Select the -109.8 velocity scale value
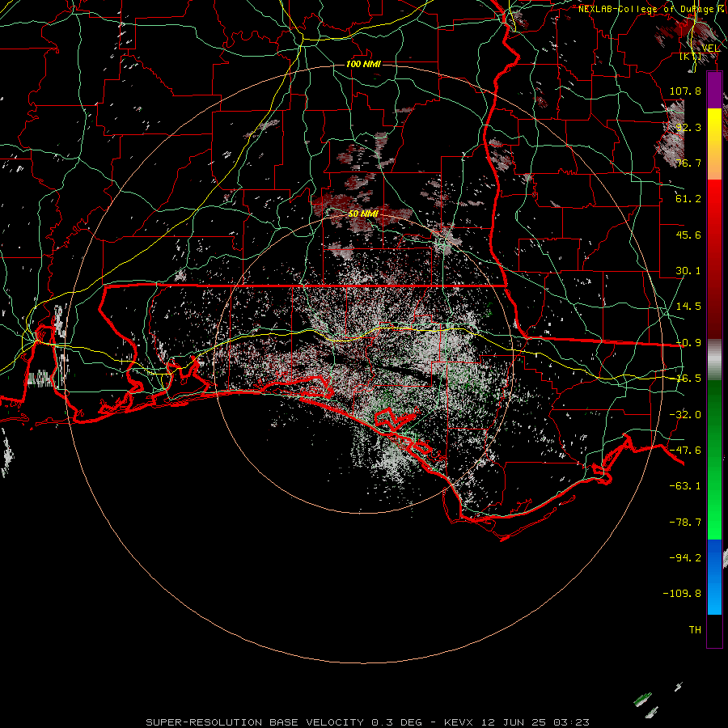Image resolution: width=728 pixels, height=728 pixels. click(682, 594)
